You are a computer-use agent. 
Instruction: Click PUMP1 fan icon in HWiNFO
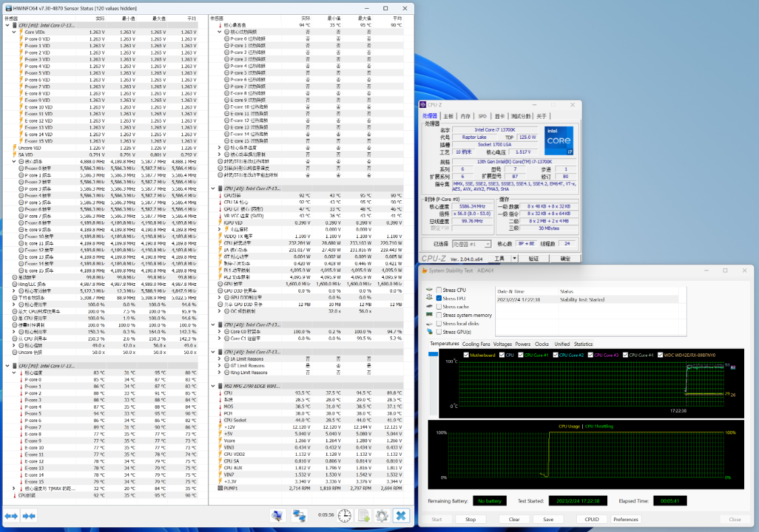[x=220, y=488]
